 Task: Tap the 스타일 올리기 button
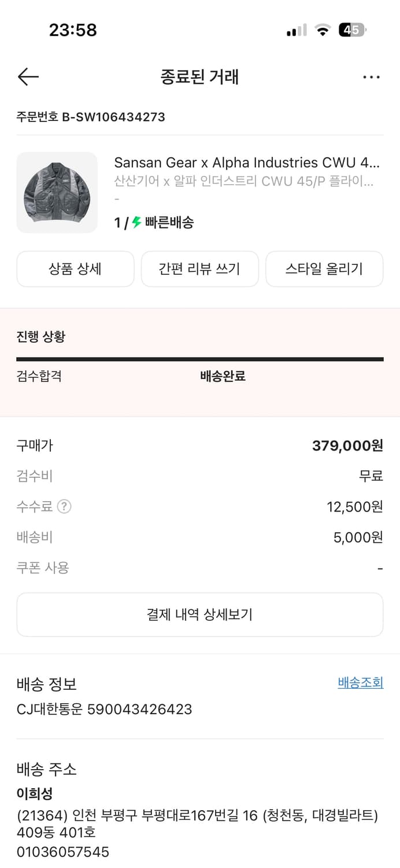[324, 269]
